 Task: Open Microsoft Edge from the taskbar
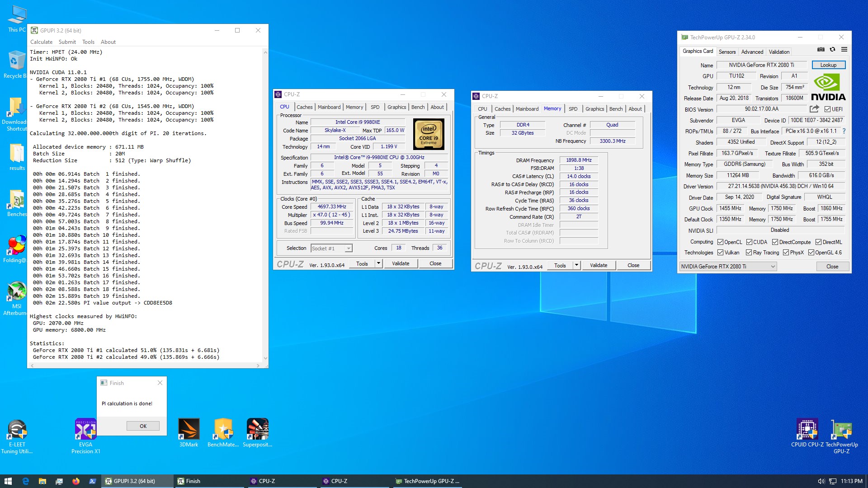[25, 481]
